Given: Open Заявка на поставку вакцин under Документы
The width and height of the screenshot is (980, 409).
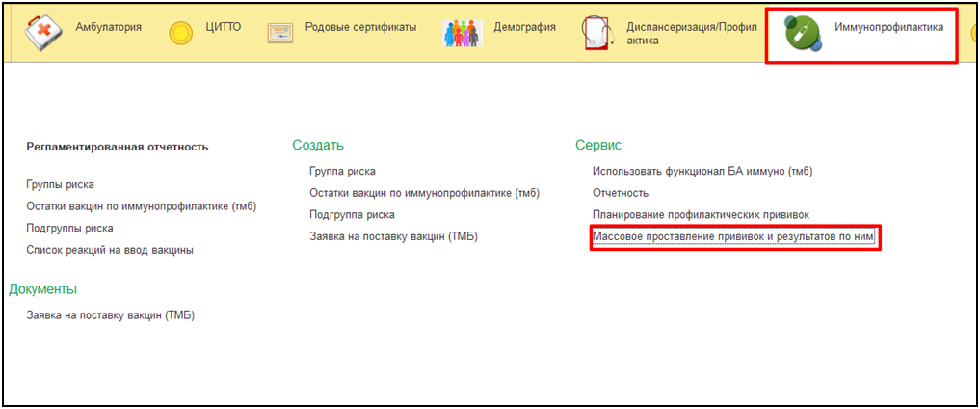Looking at the screenshot, I should pyautogui.click(x=110, y=314).
